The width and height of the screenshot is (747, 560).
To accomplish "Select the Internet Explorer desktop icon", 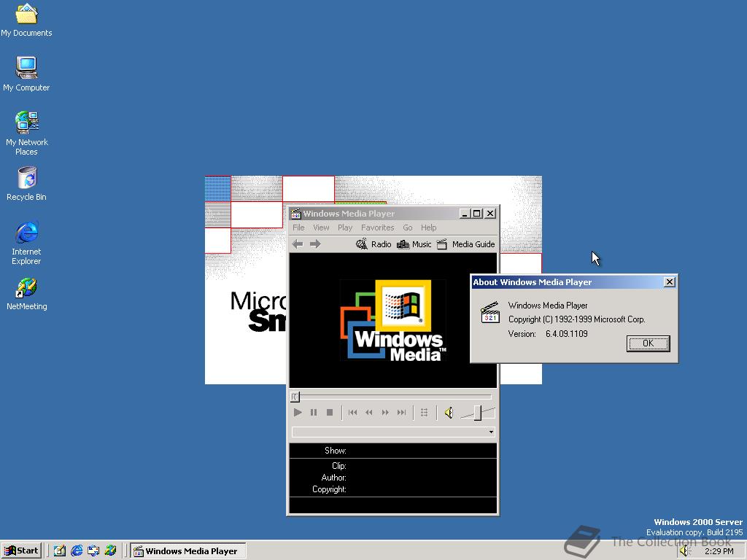I will pyautogui.click(x=27, y=243).
